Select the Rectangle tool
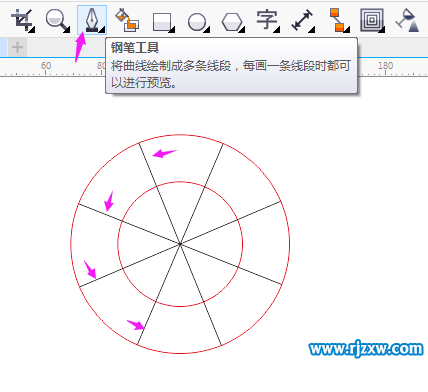This screenshot has height=392, width=428. [x=163, y=22]
